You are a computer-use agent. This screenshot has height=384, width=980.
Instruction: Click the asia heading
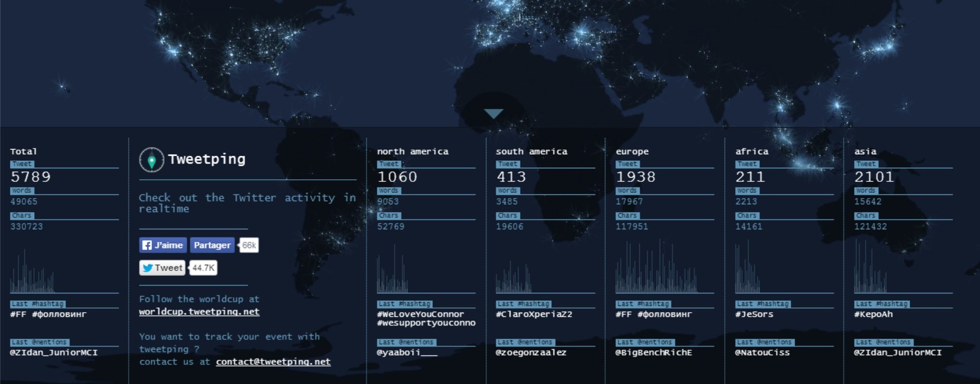pyautogui.click(x=865, y=152)
